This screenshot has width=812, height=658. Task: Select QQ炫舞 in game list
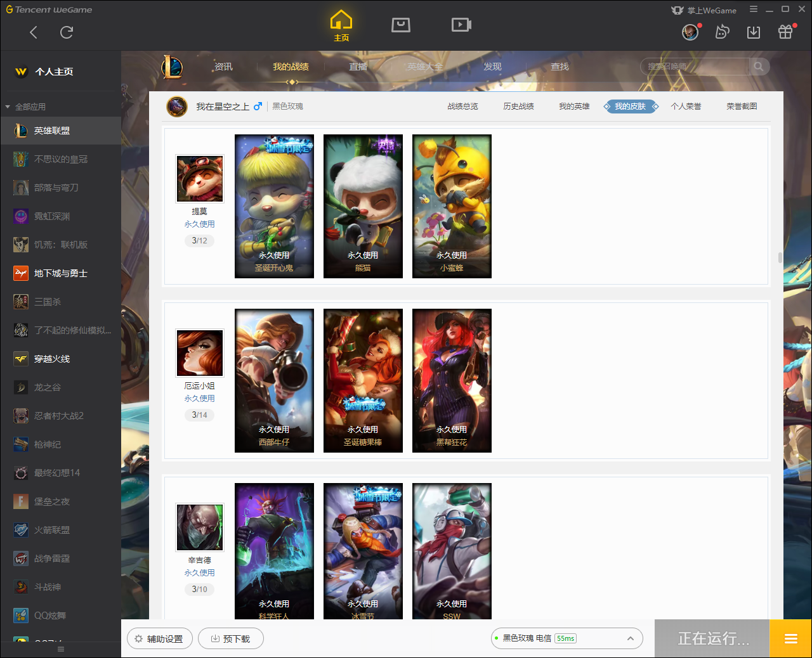coord(60,616)
